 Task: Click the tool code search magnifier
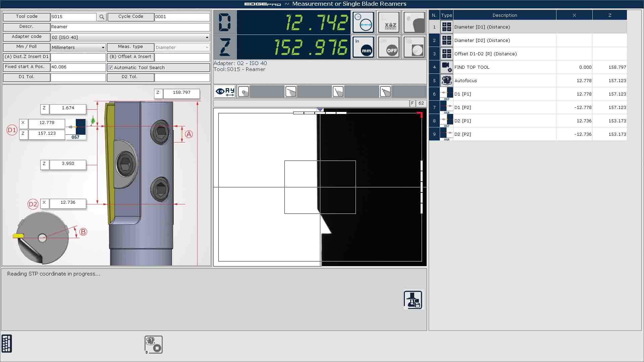102,17
